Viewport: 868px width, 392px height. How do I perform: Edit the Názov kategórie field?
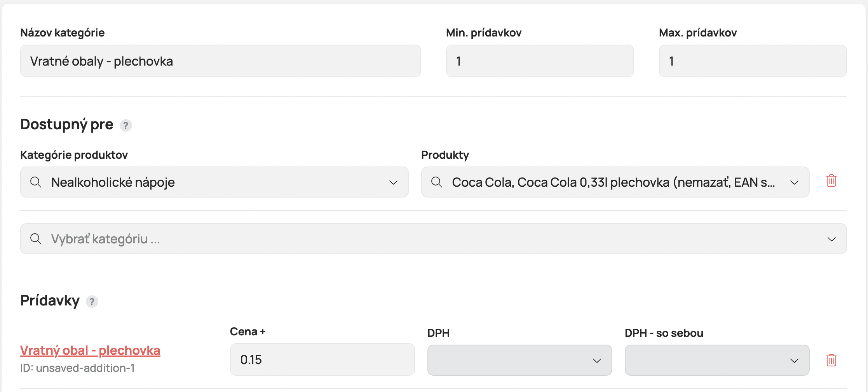pos(220,61)
